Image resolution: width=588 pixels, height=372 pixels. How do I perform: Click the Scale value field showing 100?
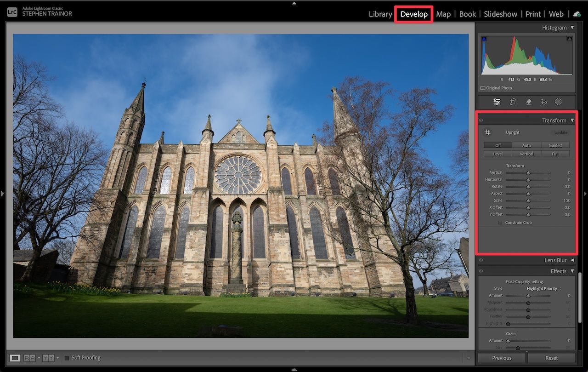[566, 200]
